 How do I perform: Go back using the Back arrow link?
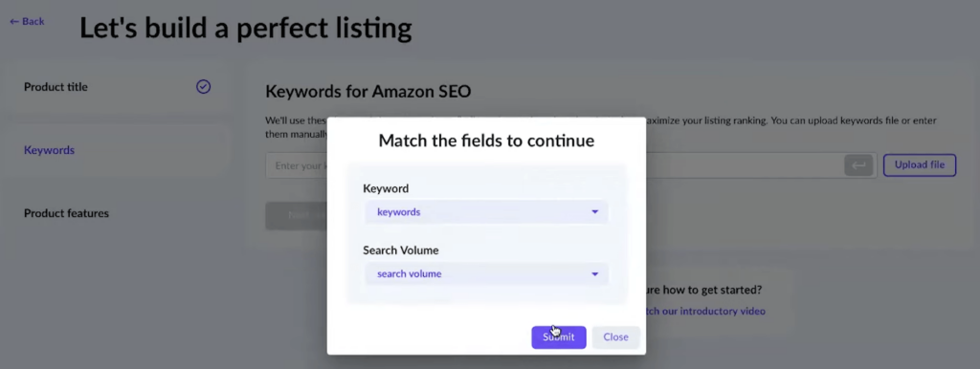27,21
